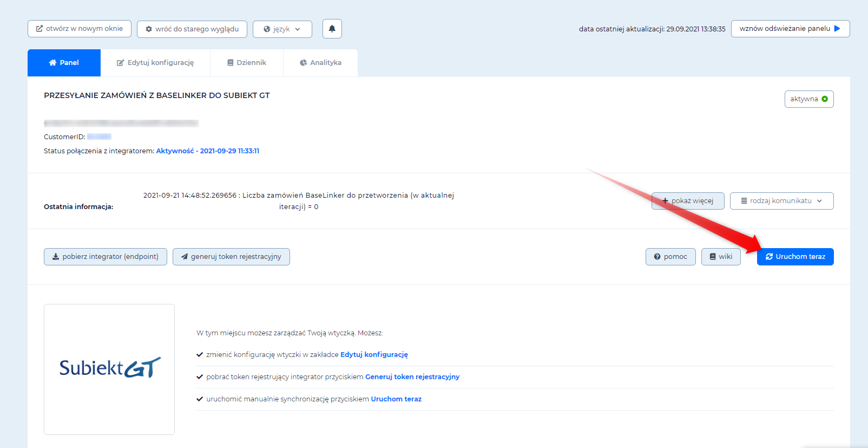This screenshot has height=448, width=868.
Task: Click the question mark icon in 'pomoc'
Action: tap(657, 257)
